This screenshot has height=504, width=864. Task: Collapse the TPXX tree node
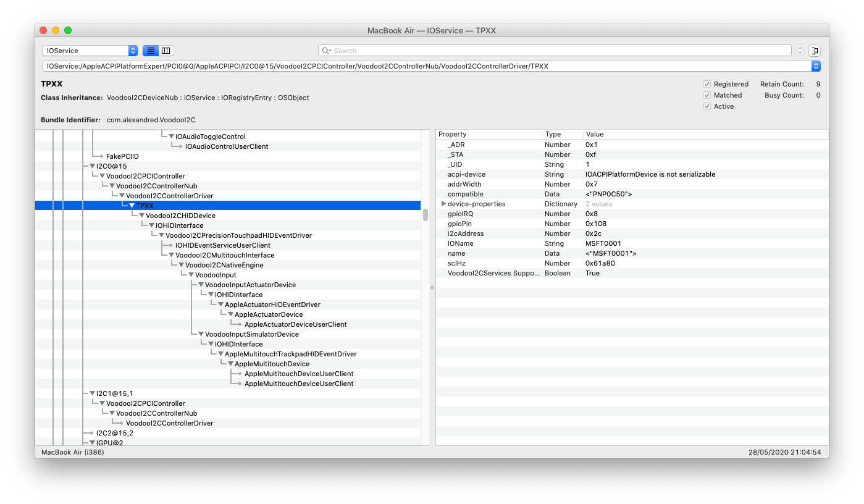pyautogui.click(x=132, y=206)
